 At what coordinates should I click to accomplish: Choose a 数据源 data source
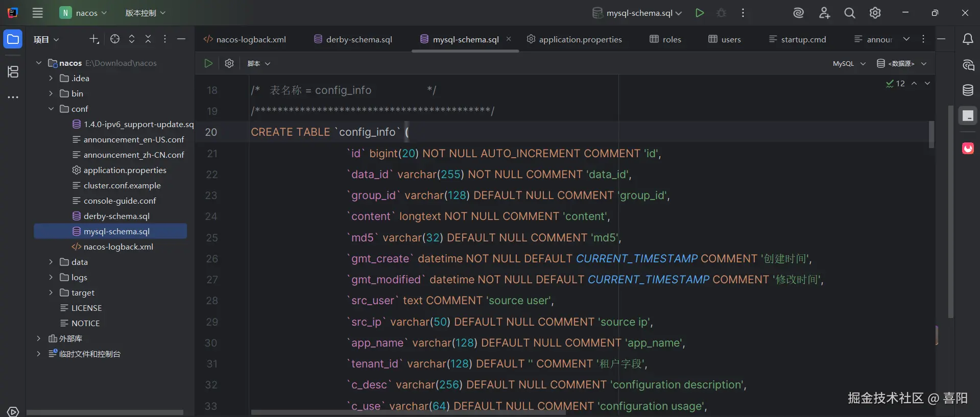pyautogui.click(x=901, y=63)
